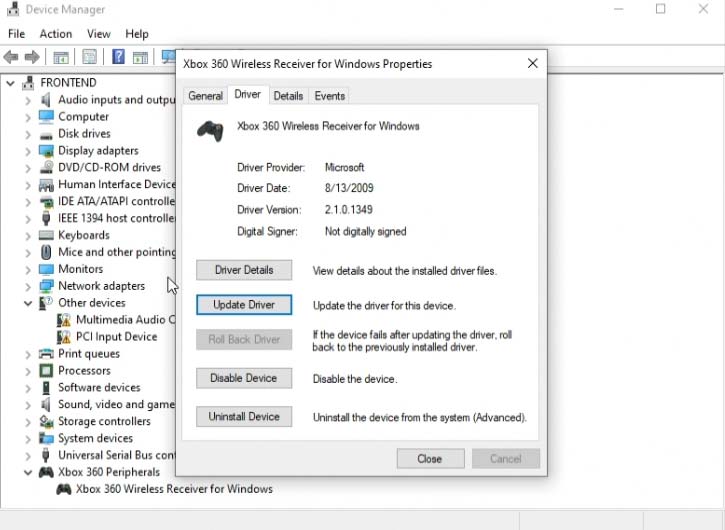Switch to the Events tab
Viewport: 725px width, 530px height.
click(x=330, y=96)
